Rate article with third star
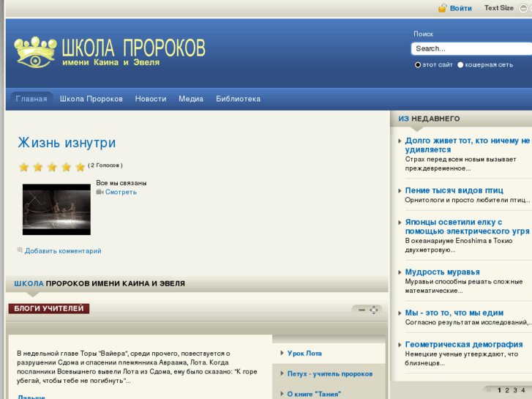The width and height of the screenshot is (532, 399). click(52, 167)
